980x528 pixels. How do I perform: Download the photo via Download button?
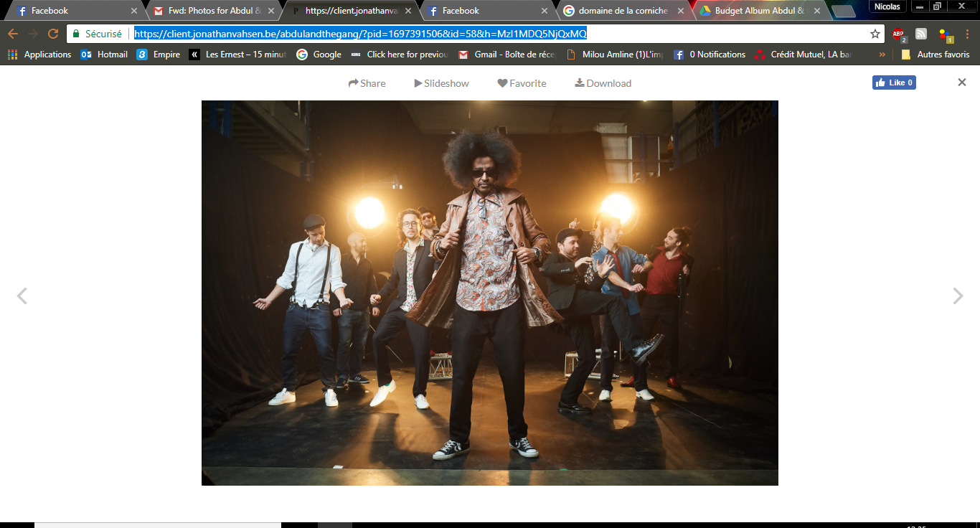click(603, 83)
